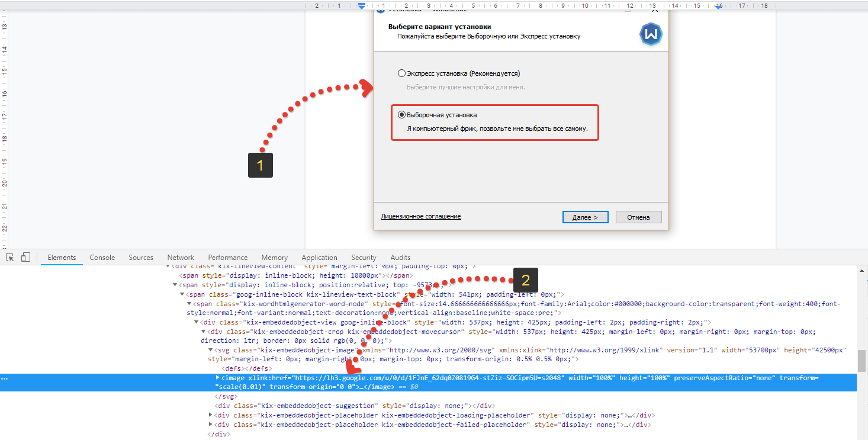Click the http://www.w3.org/1999/xlink attribute value
The image size is (868, 440).
[603, 350]
